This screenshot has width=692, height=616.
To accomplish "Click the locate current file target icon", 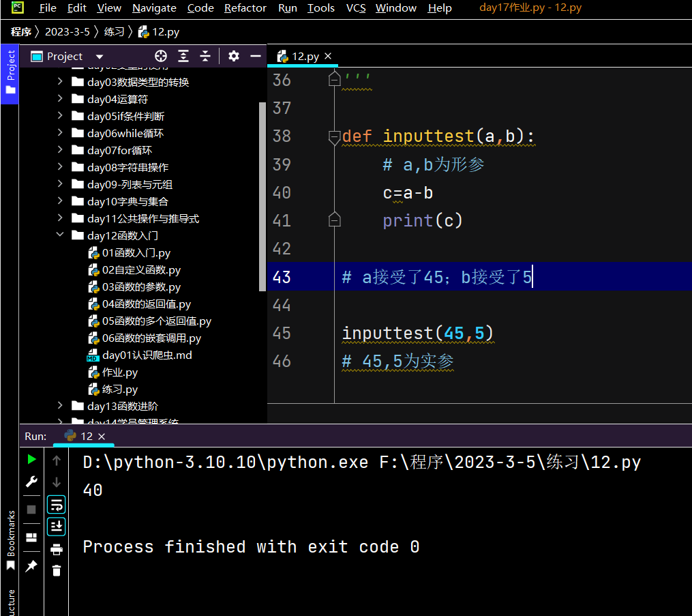I will click(x=161, y=56).
